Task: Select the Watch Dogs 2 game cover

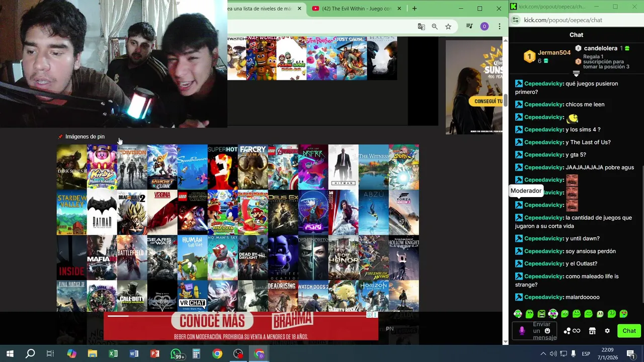Action: pyautogui.click(x=313, y=296)
